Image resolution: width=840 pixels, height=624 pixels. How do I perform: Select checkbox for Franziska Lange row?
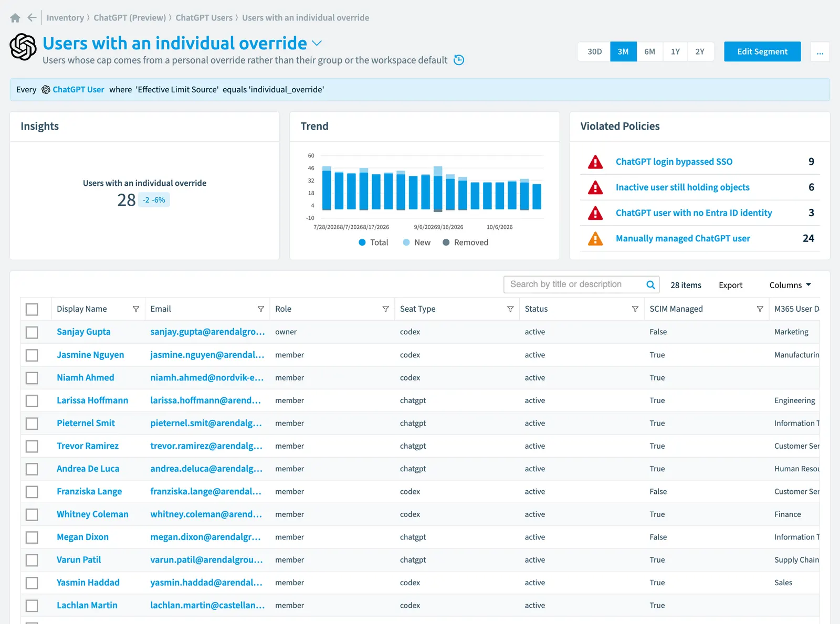(32, 492)
